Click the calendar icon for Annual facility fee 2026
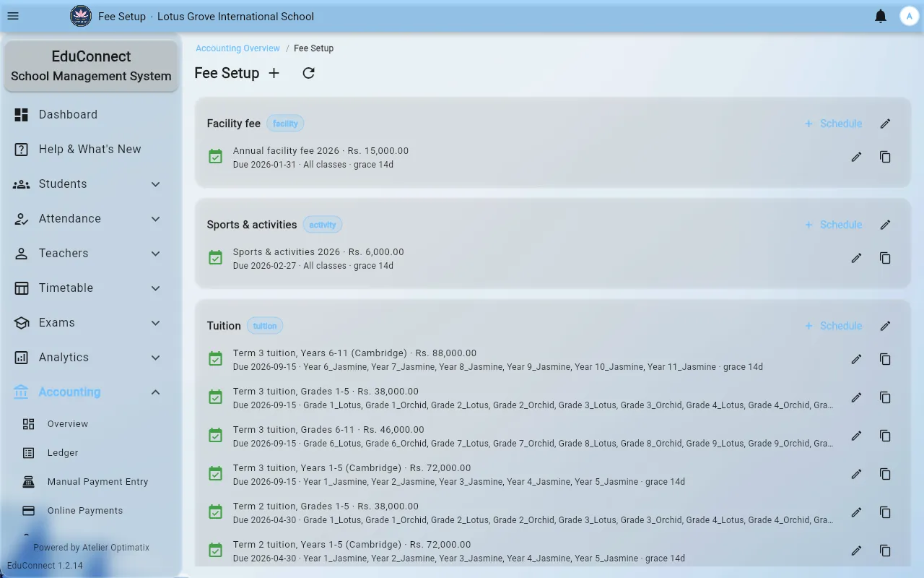Screen dimensions: 924x578 tap(215, 157)
